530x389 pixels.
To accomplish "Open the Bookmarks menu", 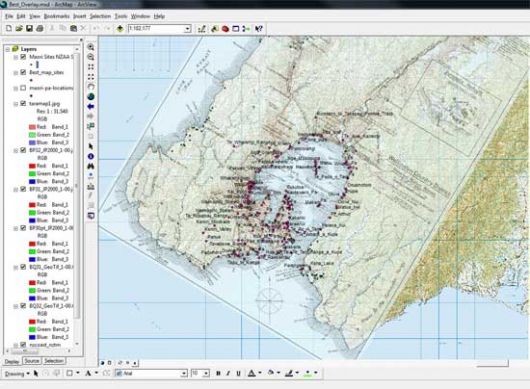I will pos(56,16).
